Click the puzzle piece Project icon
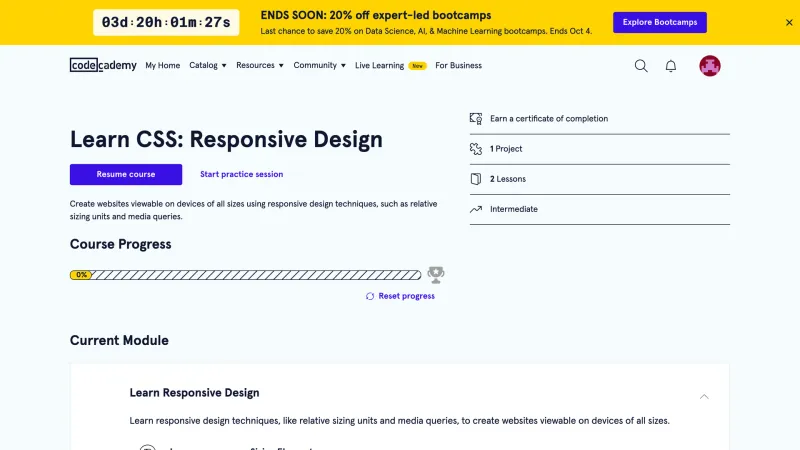 tap(476, 149)
